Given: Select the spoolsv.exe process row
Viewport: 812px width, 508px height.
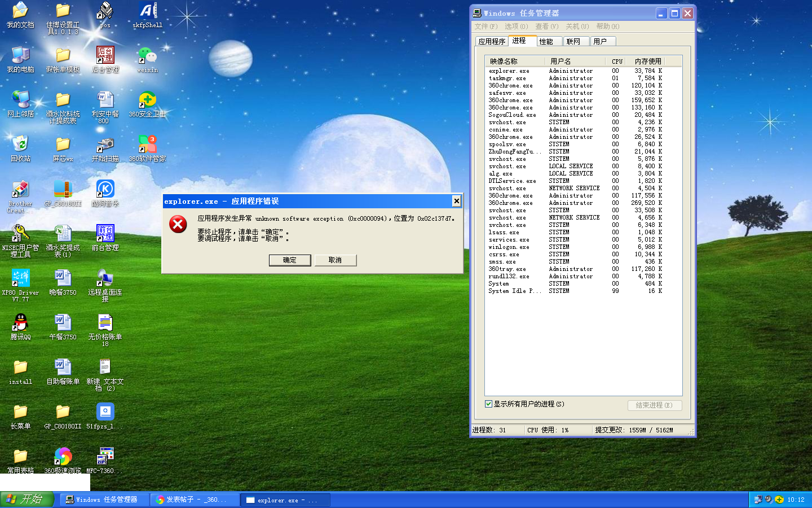Looking at the screenshot, I should click(584, 144).
